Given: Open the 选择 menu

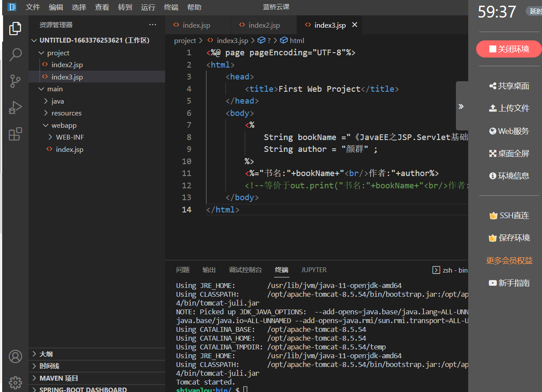Looking at the screenshot, I should tap(79, 7).
